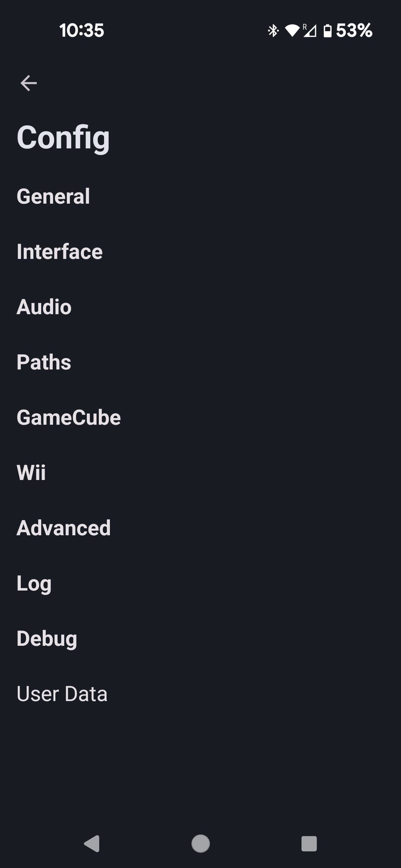
Task: Tap the User Data option
Action: coord(62,694)
